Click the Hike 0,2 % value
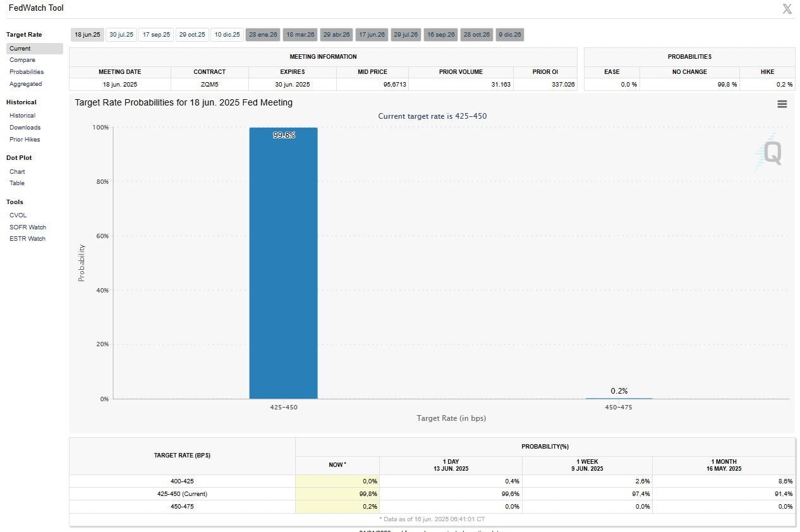Screen dimensions: 800x532 click(x=784, y=84)
